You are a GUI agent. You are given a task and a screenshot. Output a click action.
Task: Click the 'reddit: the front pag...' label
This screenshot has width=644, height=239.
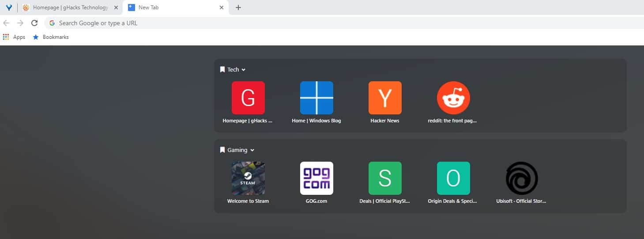point(452,121)
